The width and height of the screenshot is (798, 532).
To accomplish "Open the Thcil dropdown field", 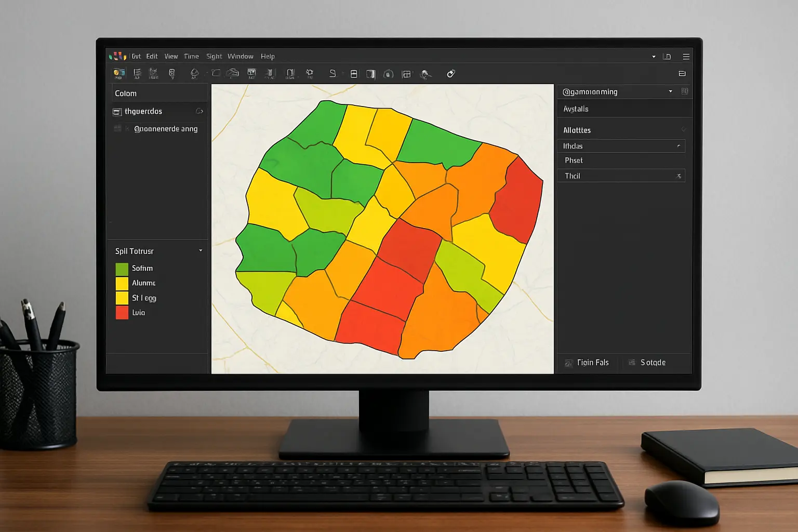I will [621, 176].
